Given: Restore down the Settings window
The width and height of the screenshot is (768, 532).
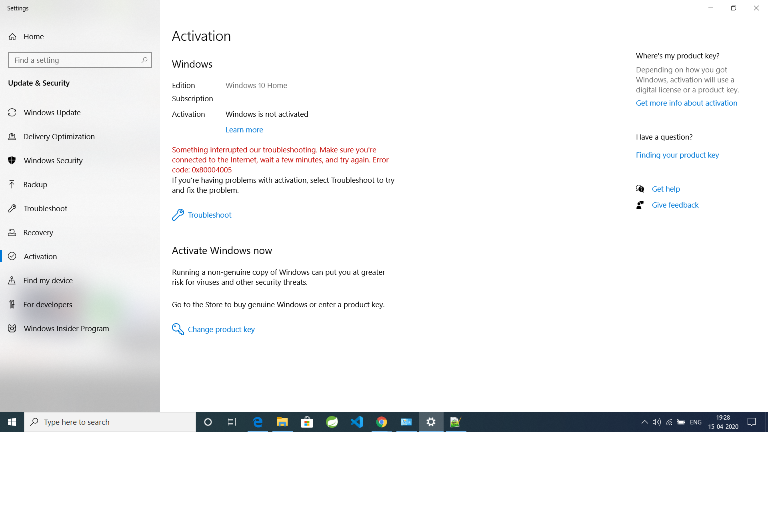Looking at the screenshot, I should [x=734, y=8].
